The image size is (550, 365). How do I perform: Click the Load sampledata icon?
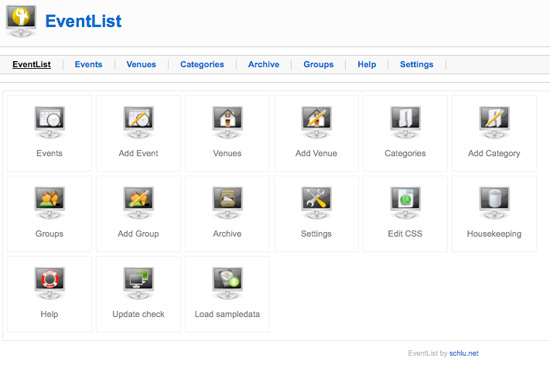click(x=227, y=283)
